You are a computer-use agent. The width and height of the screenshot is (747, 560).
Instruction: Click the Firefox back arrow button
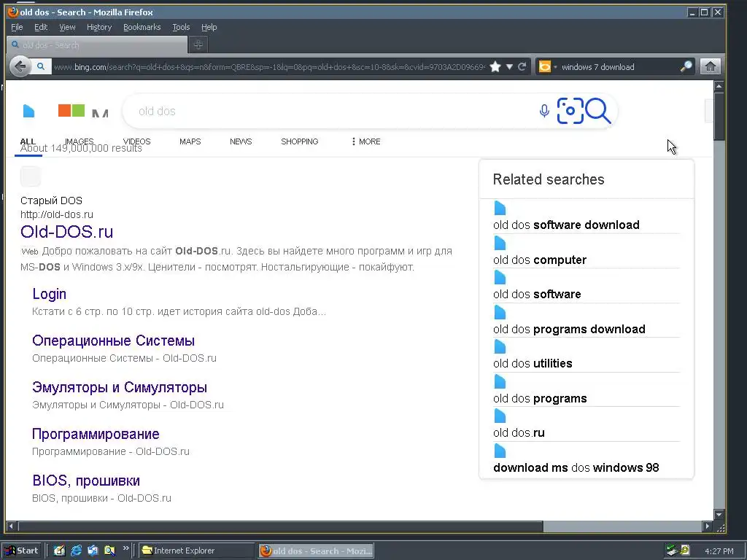click(20, 66)
